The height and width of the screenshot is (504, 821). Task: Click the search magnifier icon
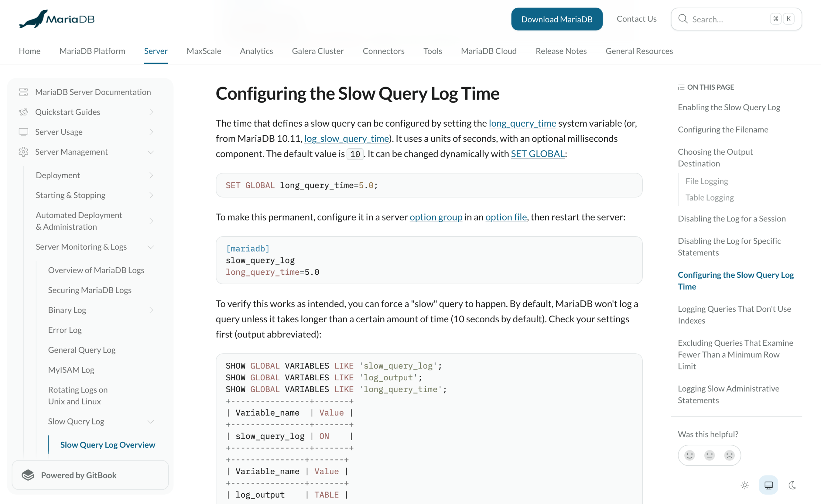coord(683,19)
